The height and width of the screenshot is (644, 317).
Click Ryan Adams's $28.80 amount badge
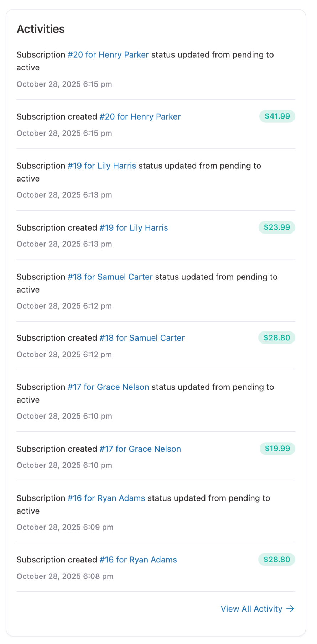click(x=277, y=559)
